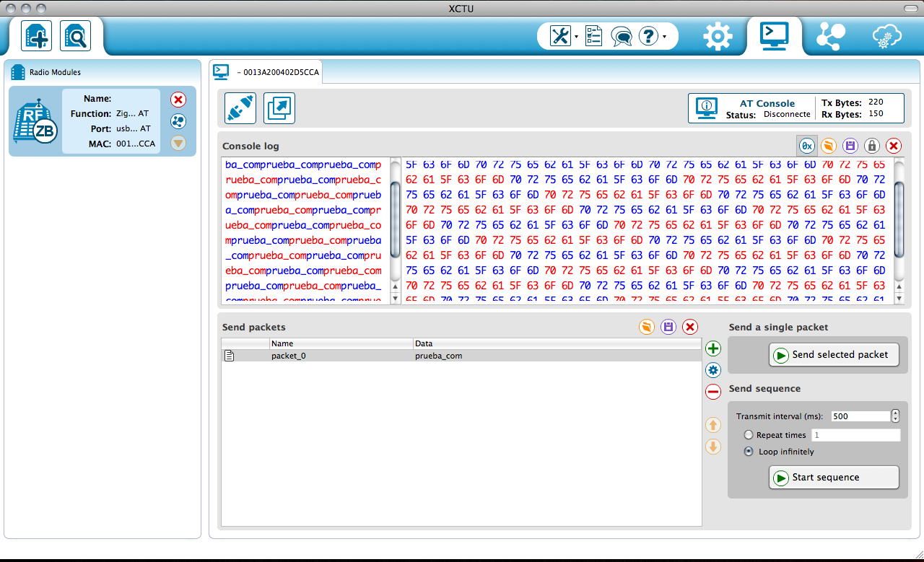Image resolution: width=924 pixels, height=562 pixels.
Task: Click the Start sequence button
Action: click(x=834, y=478)
